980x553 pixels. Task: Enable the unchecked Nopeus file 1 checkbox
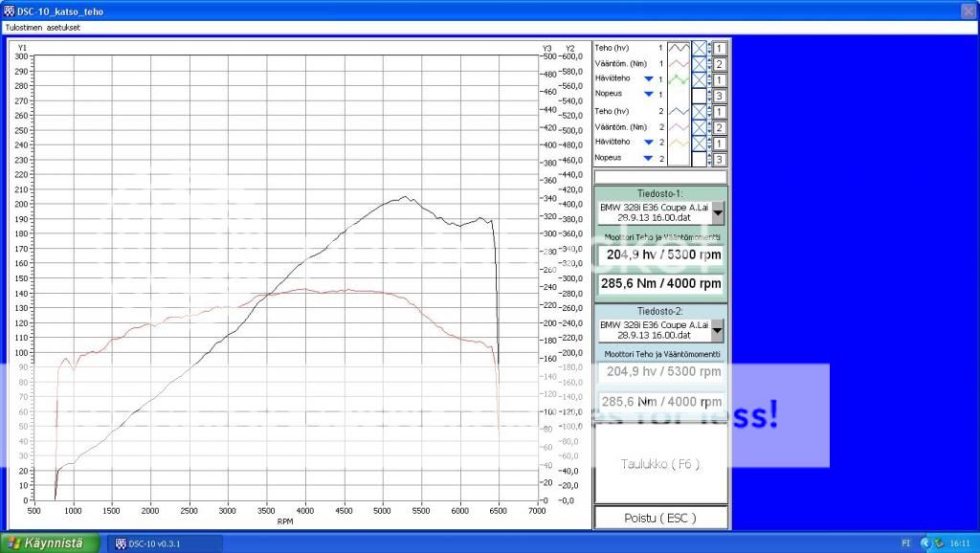699,95
